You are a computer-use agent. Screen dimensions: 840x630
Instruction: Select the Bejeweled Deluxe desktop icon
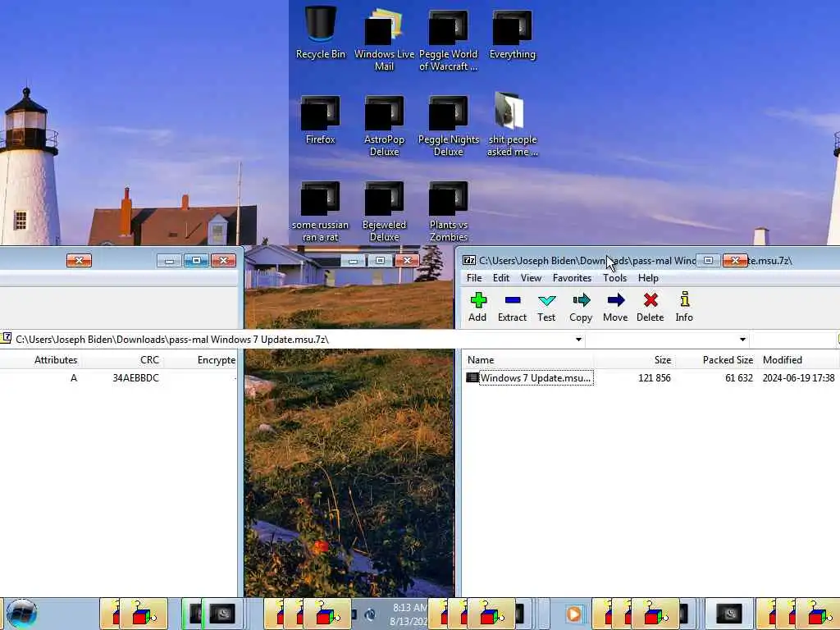click(x=384, y=211)
